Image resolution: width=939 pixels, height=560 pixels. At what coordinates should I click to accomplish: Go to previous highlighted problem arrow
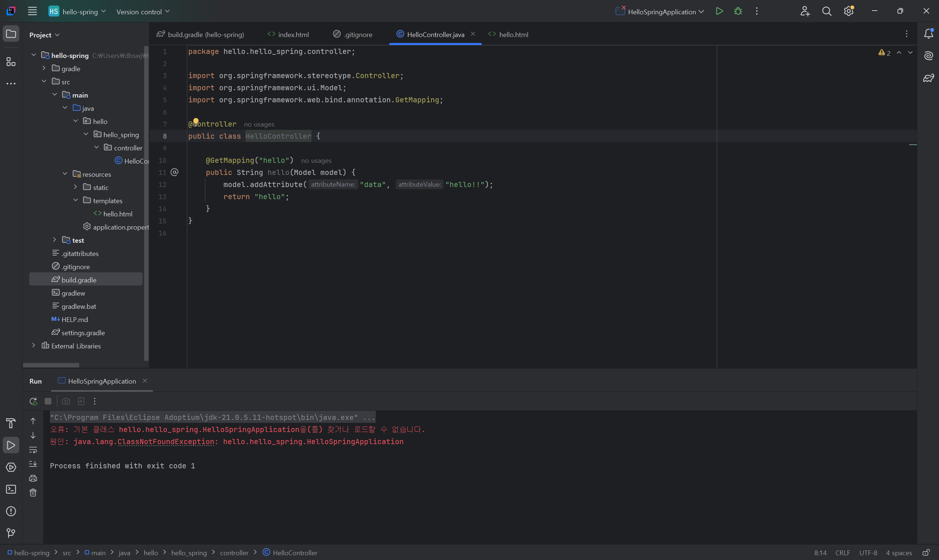899,52
